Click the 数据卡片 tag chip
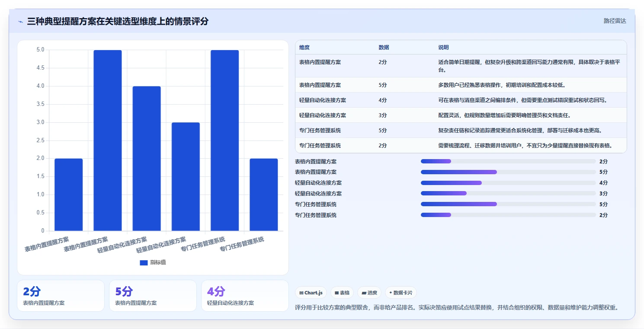 coord(401,293)
